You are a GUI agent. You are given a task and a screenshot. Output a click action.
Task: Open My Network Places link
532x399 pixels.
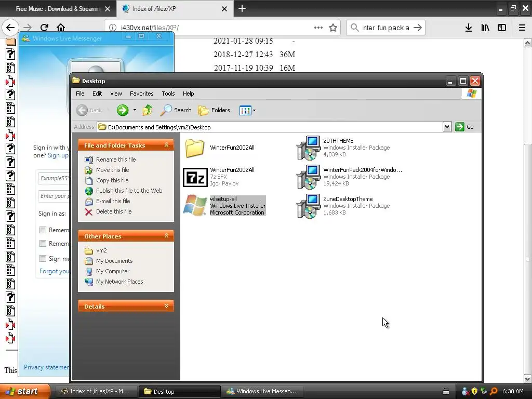coord(119,282)
